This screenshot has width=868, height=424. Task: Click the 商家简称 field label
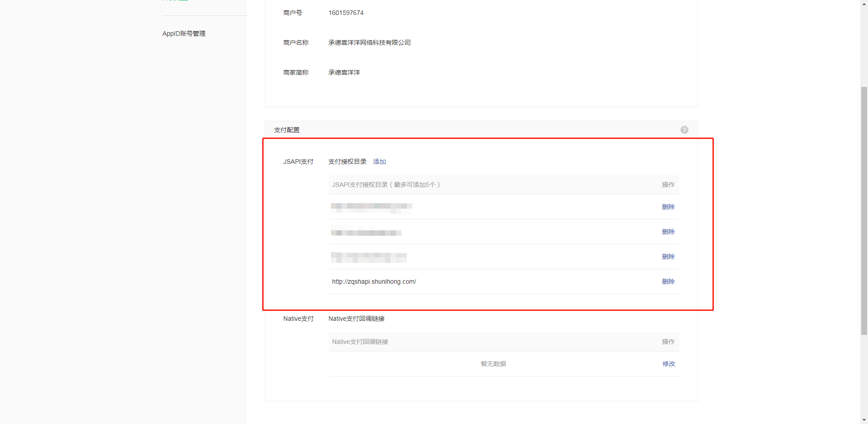point(296,72)
